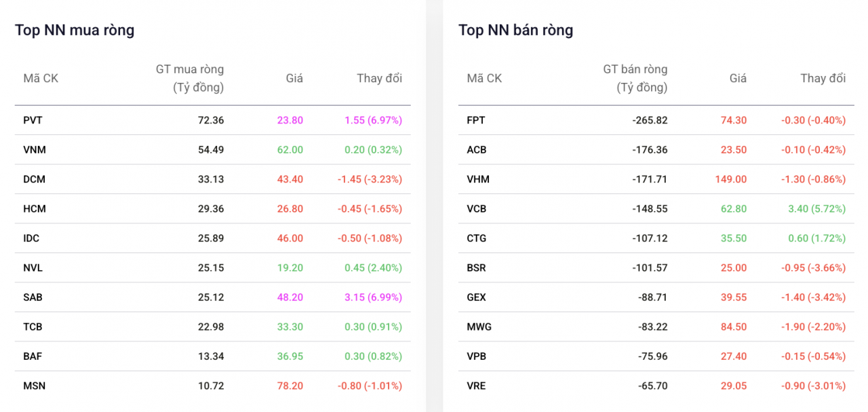Image resolution: width=868 pixels, height=412 pixels.
Task: Open the VCB stock entry
Action: point(477,209)
